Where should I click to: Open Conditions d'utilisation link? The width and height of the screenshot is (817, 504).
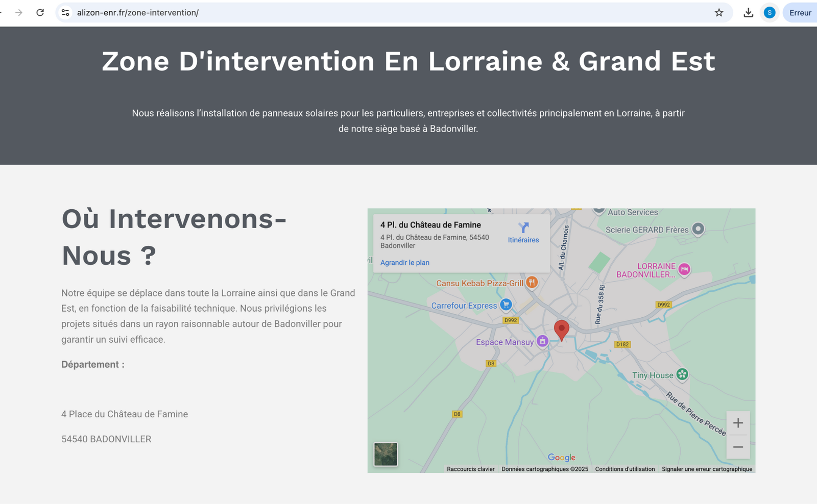tap(624, 469)
